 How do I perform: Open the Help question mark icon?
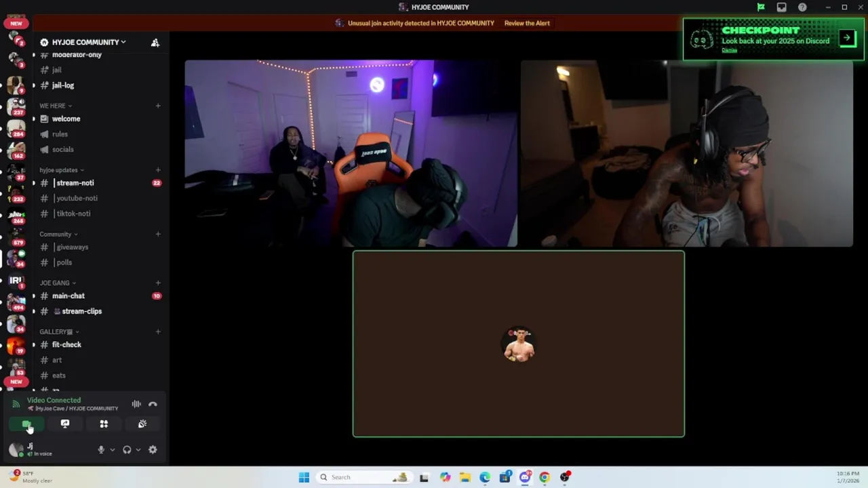pyautogui.click(x=802, y=7)
